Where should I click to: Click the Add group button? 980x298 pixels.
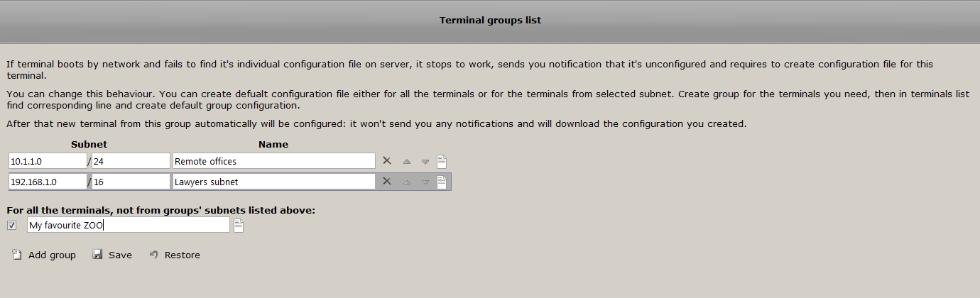click(44, 255)
